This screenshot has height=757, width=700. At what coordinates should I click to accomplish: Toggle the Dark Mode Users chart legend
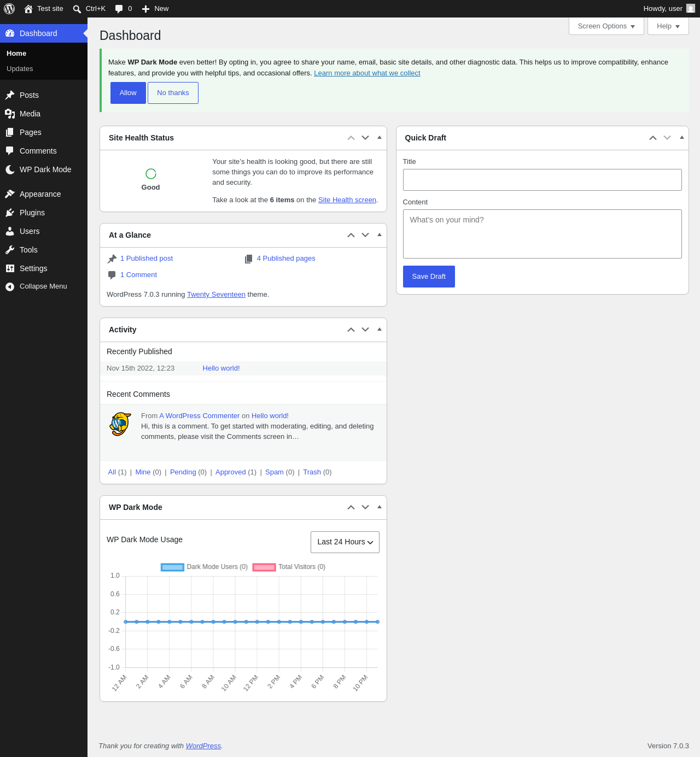coord(204,567)
